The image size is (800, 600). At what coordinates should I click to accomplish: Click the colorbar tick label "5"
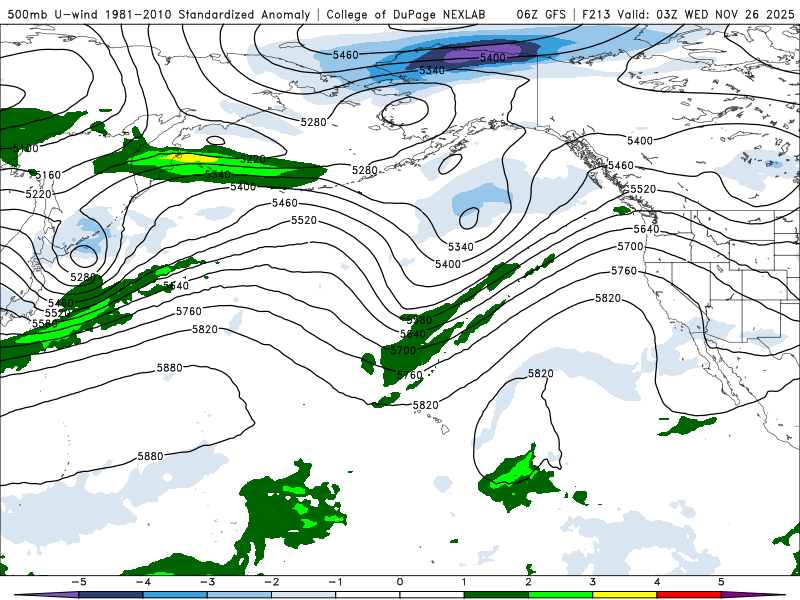pos(721,582)
